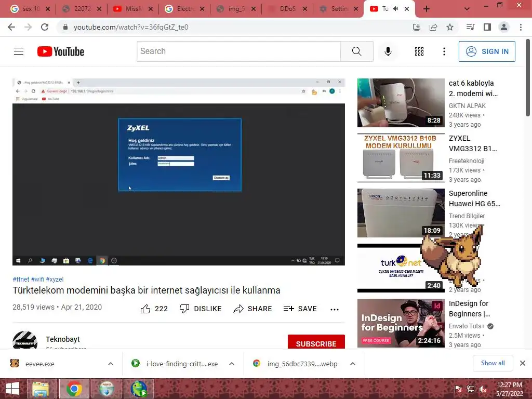Image resolution: width=532 pixels, height=399 pixels.
Task: Open more actions ellipsis below video
Action: click(x=335, y=309)
